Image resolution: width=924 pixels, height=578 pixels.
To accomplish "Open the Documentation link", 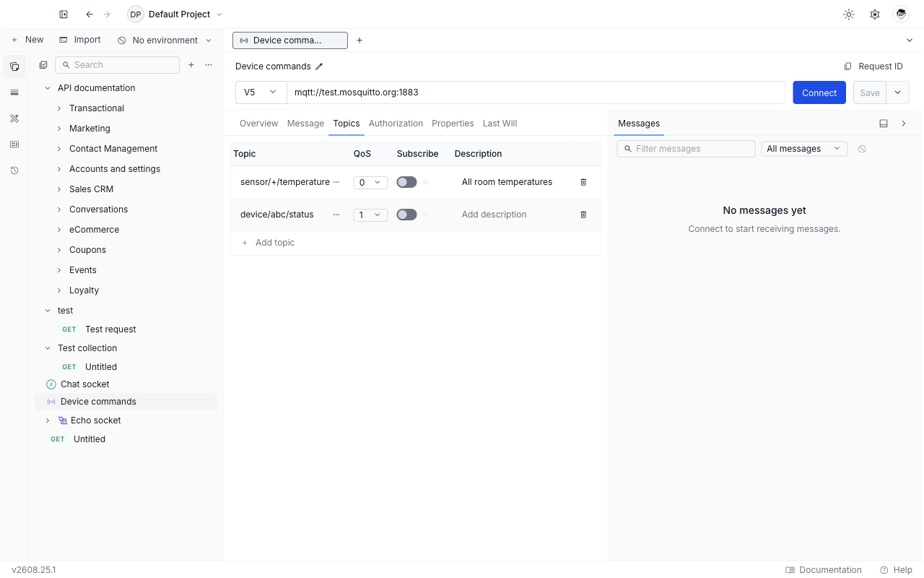I will click(x=824, y=570).
